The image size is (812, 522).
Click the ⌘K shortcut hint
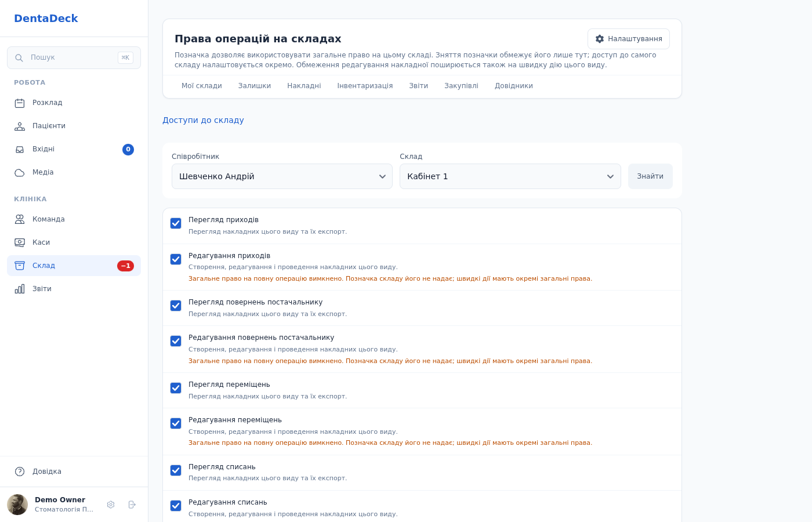pos(125,57)
